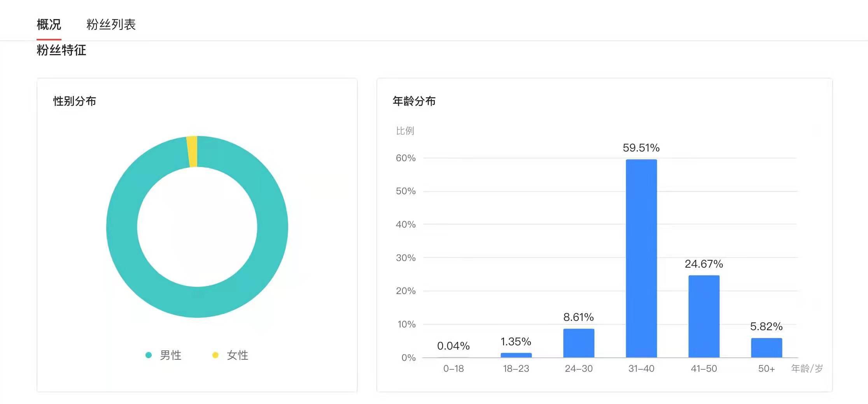This screenshot has width=868, height=404.
Task: Select the yellow 女性 slice of the donut chart
Action: 192,151
